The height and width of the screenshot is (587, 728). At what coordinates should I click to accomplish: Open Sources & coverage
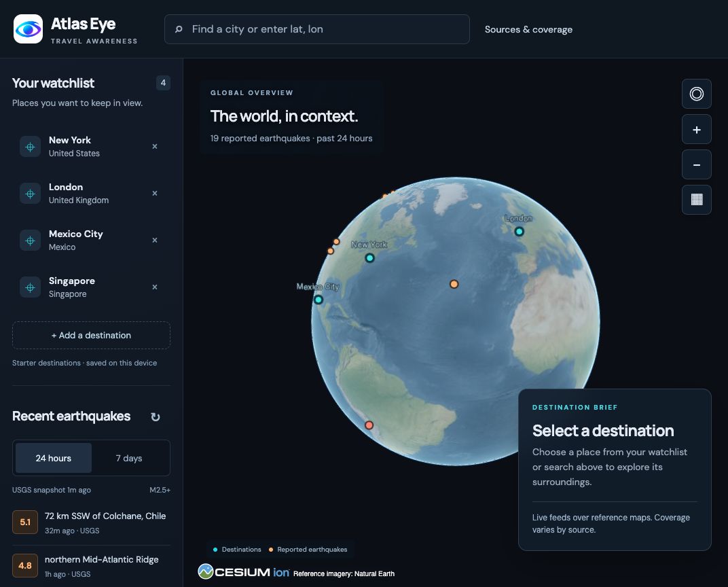(528, 29)
